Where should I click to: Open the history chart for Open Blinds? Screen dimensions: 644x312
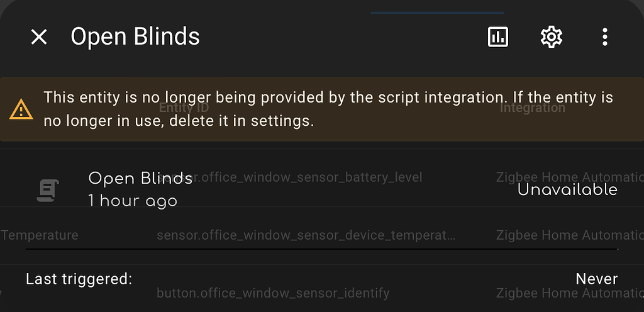tap(497, 37)
